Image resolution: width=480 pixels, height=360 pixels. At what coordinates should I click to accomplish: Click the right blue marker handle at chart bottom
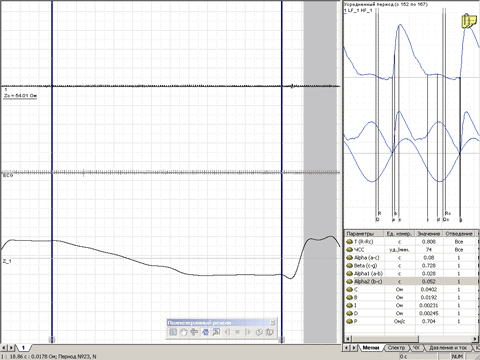[x=282, y=340]
